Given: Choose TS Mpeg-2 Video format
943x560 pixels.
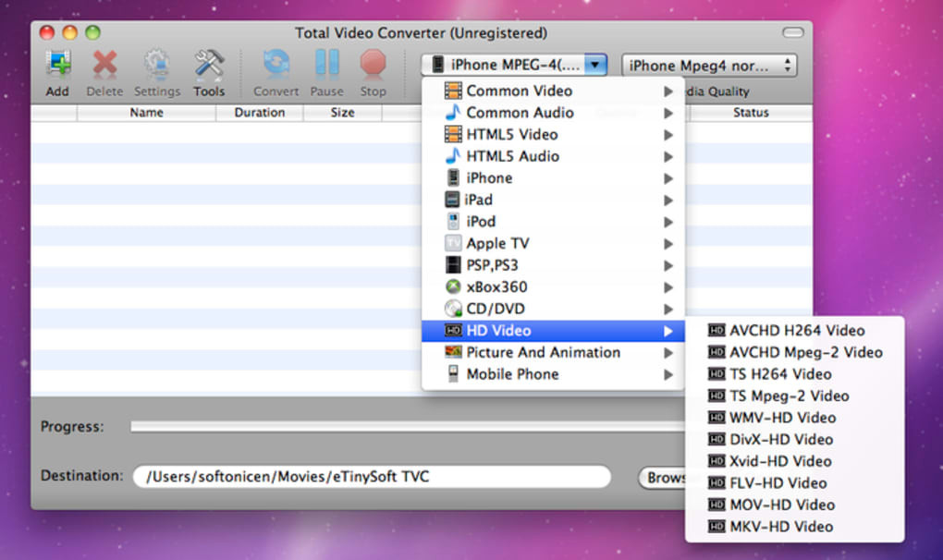Looking at the screenshot, I should point(794,396).
